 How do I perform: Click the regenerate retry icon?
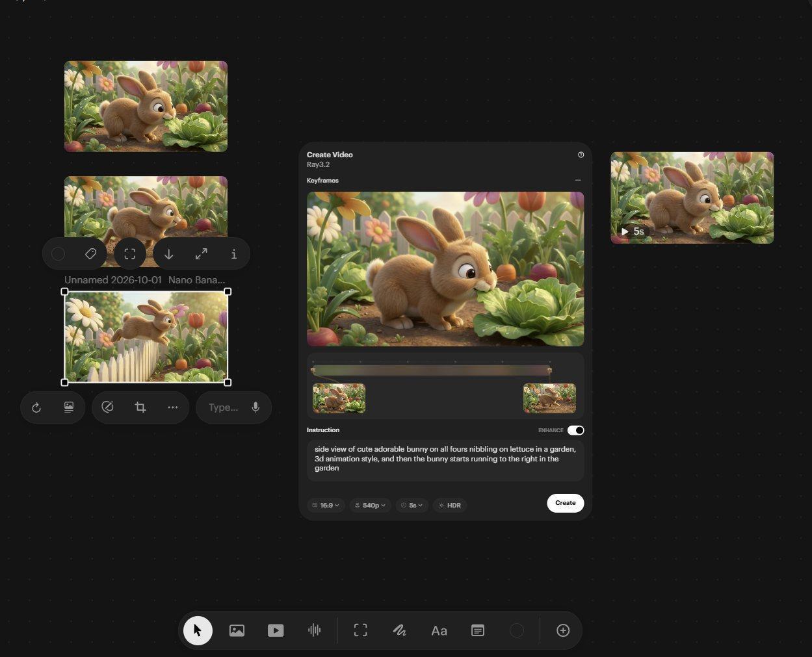pos(36,407)
